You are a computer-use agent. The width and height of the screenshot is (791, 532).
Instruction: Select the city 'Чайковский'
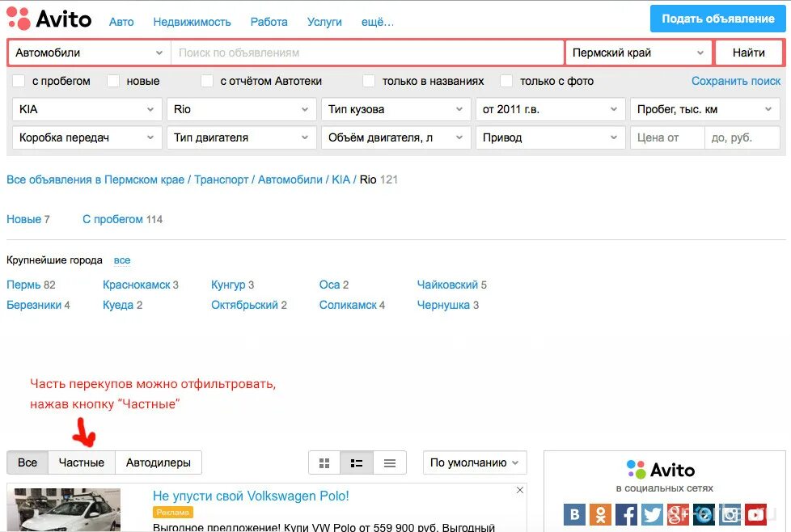click(447, 285)
